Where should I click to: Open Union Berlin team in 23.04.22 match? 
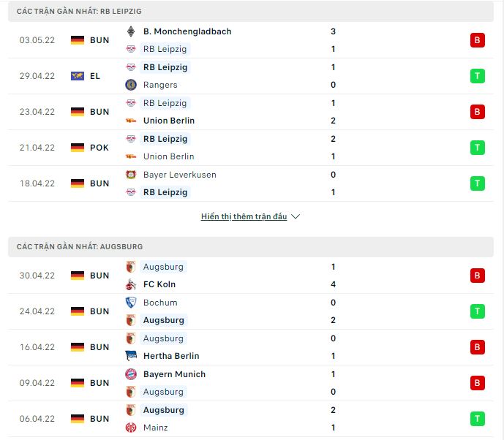(169, 121)
